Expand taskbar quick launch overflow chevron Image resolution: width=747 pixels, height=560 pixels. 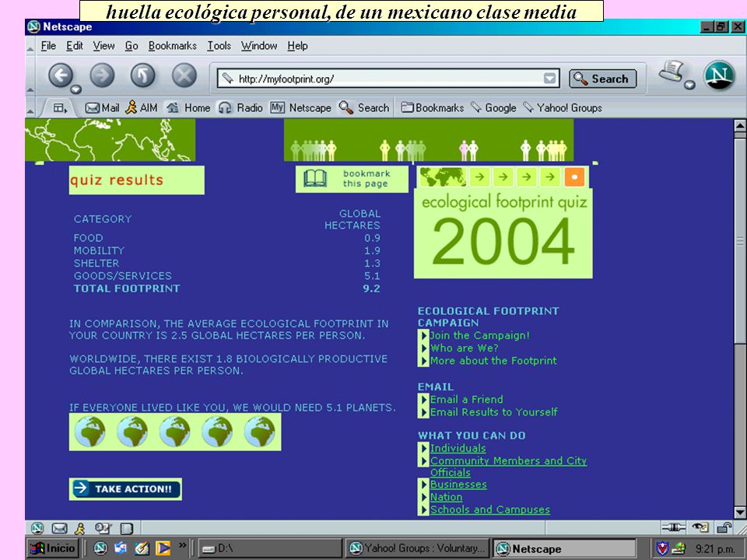tap(182, 545)
